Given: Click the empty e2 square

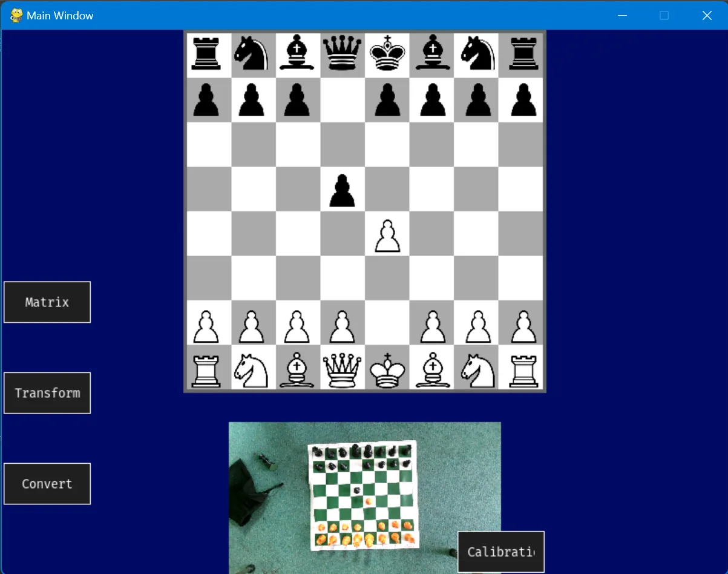Looking at the screenshot, I should click(x=387, y=322).
